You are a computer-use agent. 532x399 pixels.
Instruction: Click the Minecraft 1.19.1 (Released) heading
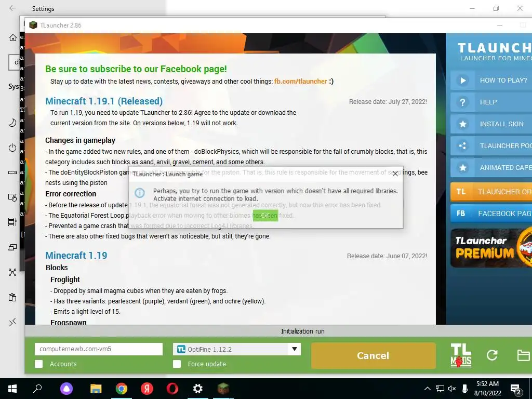[104, 101]
